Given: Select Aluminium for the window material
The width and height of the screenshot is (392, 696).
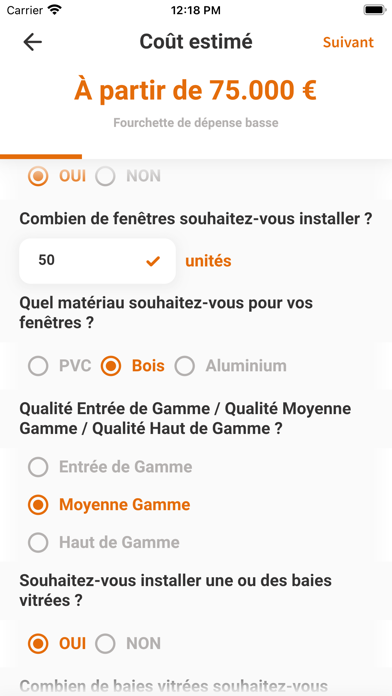Looking at the screenshot, I should (x=230, y=366).
